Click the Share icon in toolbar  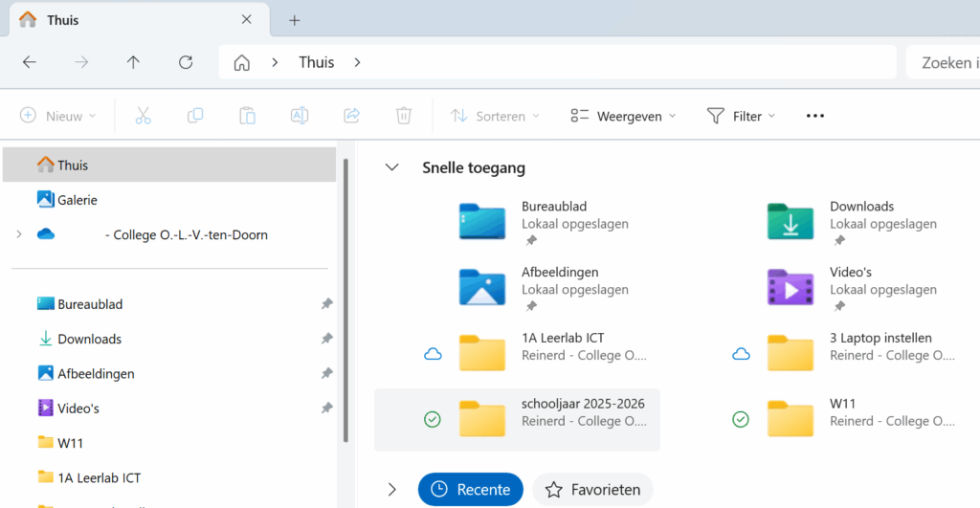point(351,116)
